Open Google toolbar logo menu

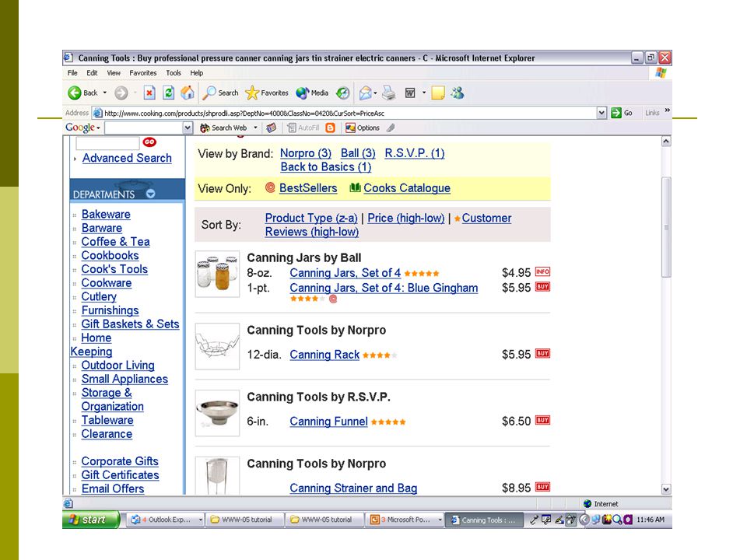click(x=83, y=128)
